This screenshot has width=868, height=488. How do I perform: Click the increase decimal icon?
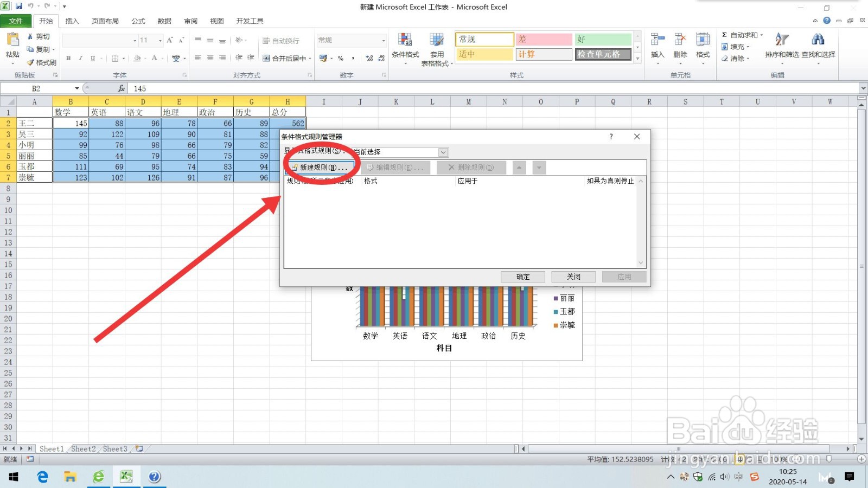(x=369, y=58)
